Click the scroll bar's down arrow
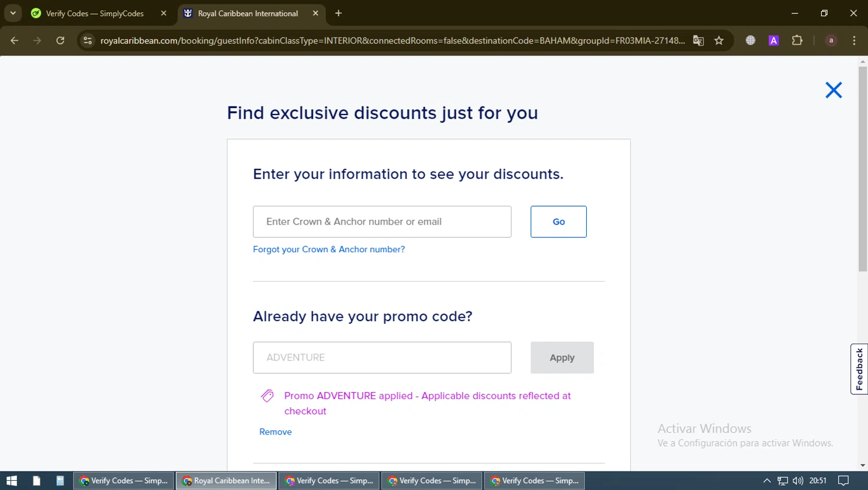The image size is (868, 490). [x=863, y=466]
